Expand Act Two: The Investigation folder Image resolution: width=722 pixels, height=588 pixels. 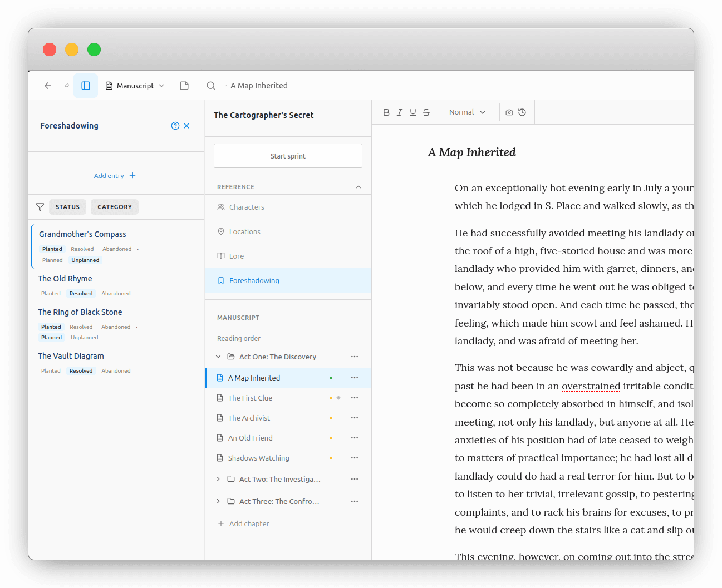coord(218,479)
